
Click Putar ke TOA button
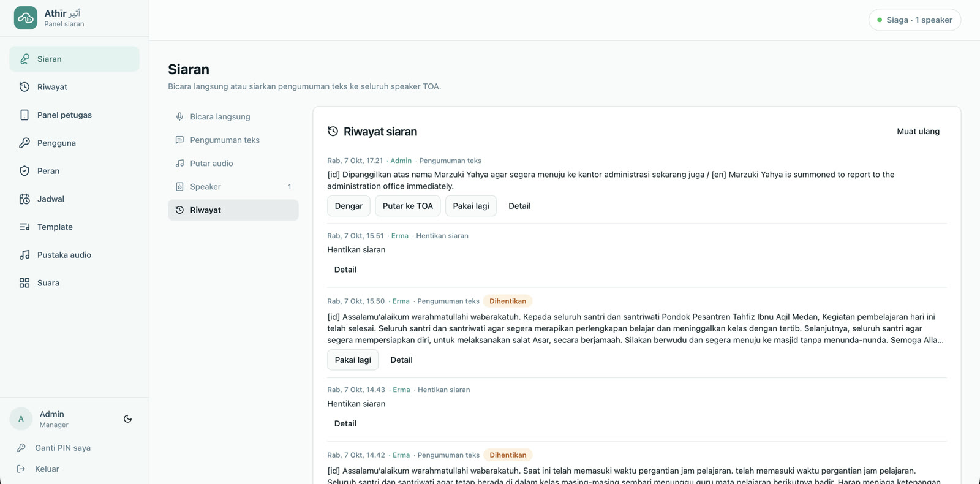pyautogui.click(x=408, y=206)
